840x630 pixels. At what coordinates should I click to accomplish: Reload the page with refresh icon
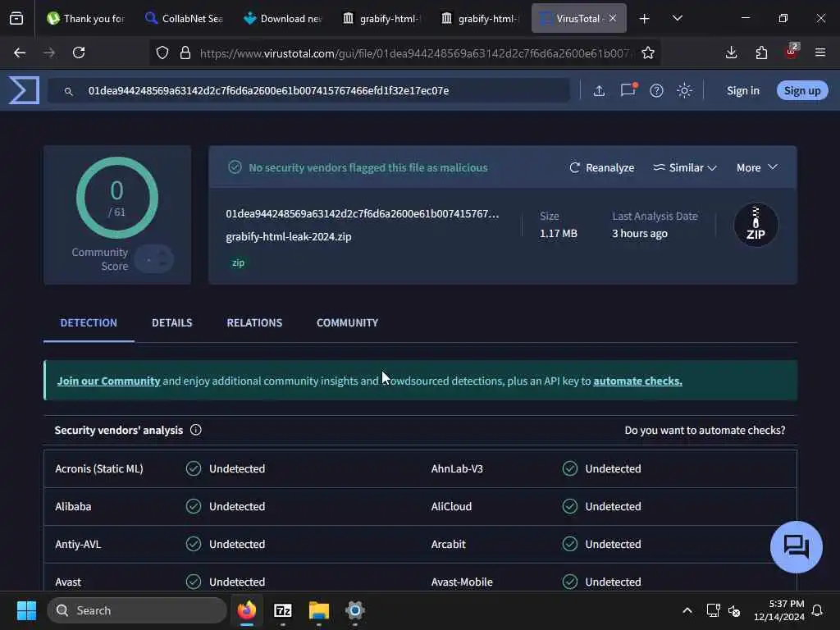coord(79,52)
